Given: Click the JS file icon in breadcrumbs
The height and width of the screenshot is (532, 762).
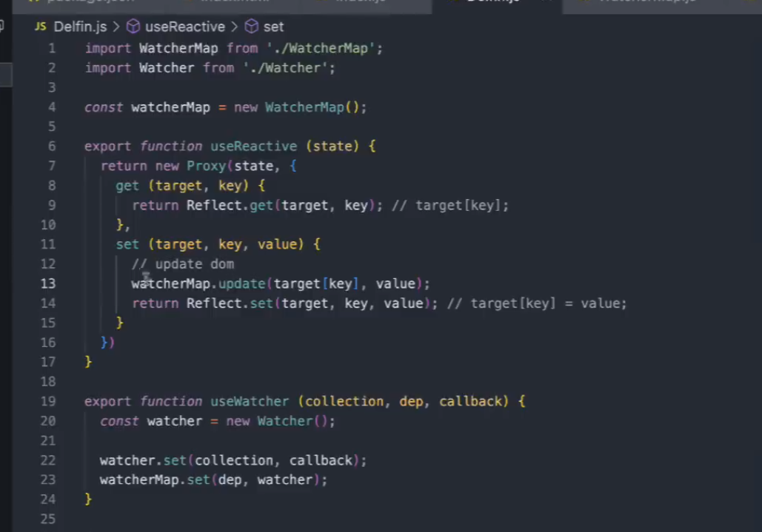Looking at the screenshot, I should 41,26.
